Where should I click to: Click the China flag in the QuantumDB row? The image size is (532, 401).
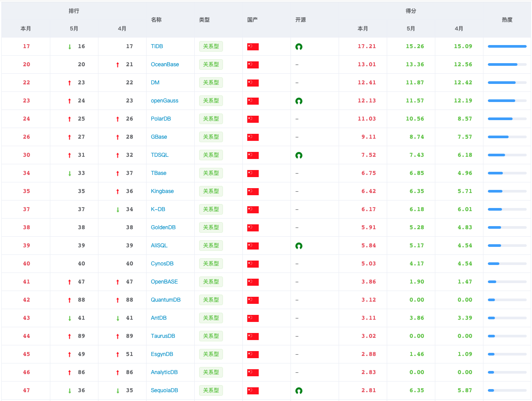[253, 300]
